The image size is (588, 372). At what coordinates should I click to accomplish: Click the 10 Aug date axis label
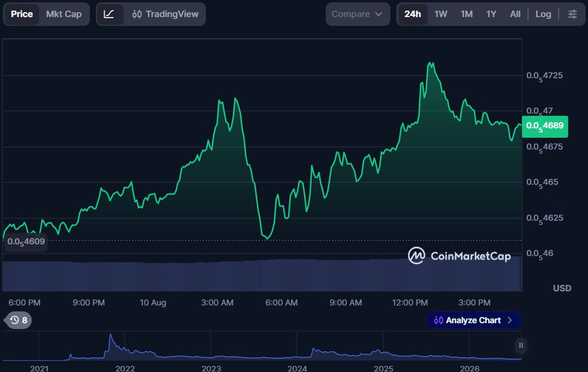[153, 303]
